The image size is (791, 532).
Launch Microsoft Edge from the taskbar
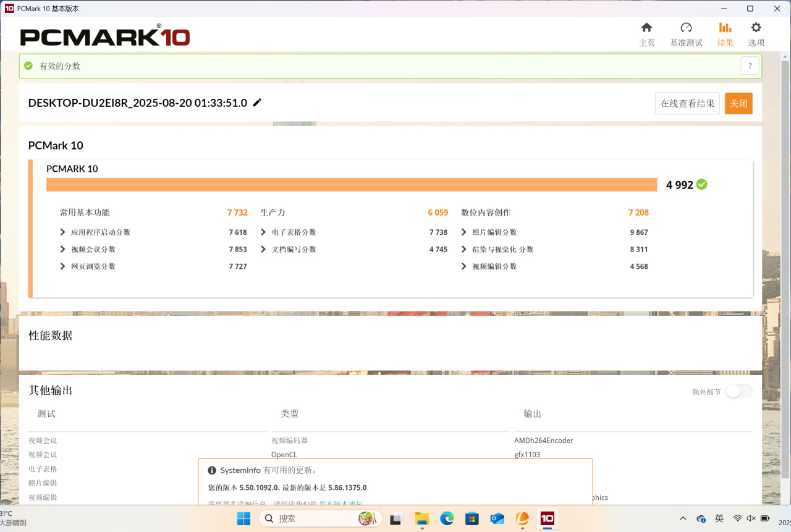point(447,518)
